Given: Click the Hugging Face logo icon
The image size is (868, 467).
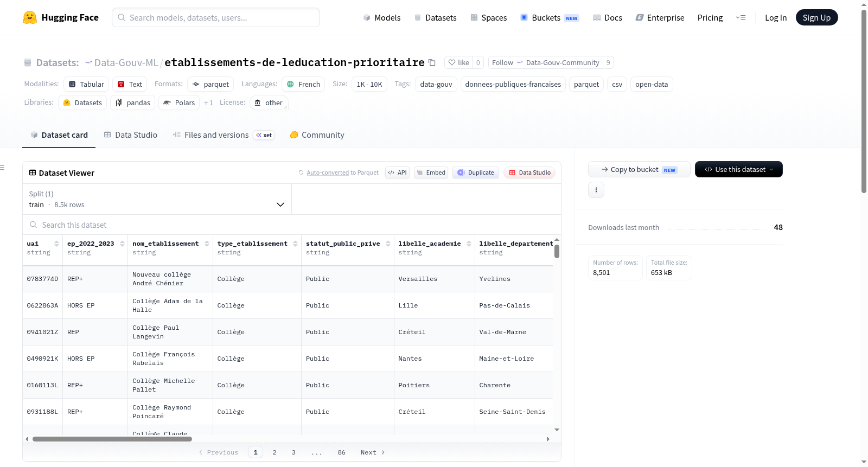Looking at the screenshot, I should [30, 17].
